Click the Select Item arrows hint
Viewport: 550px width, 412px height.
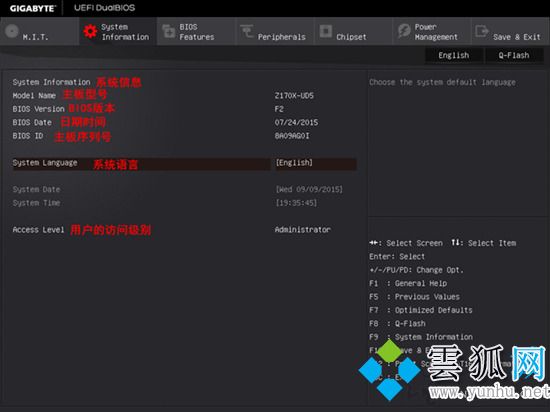(x=483, y=243)
